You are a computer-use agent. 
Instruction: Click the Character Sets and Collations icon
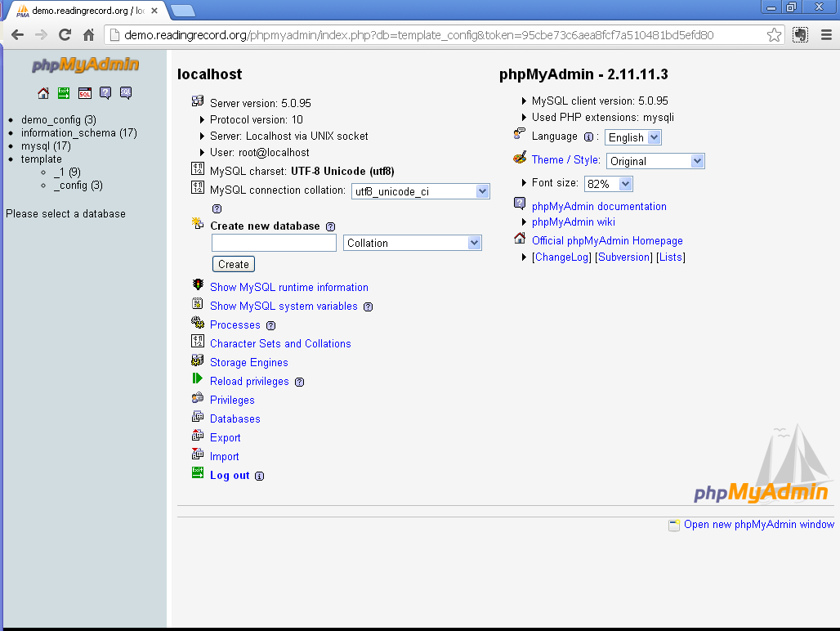point(198,341)
